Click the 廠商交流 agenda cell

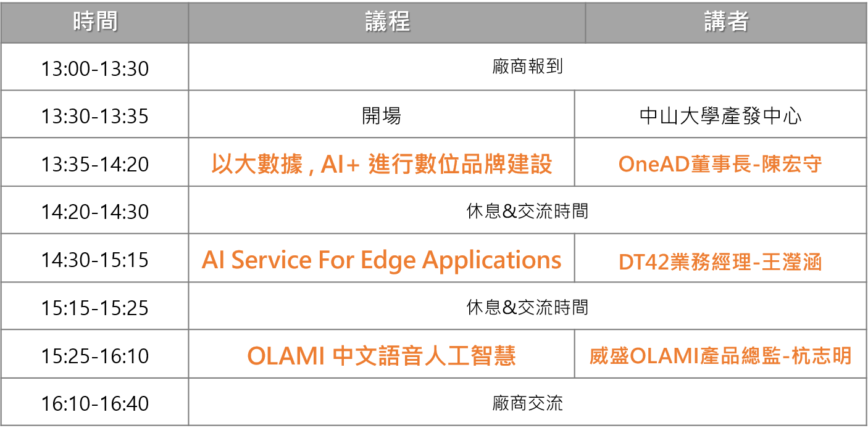pyautogui.click(x=527, y=404)
